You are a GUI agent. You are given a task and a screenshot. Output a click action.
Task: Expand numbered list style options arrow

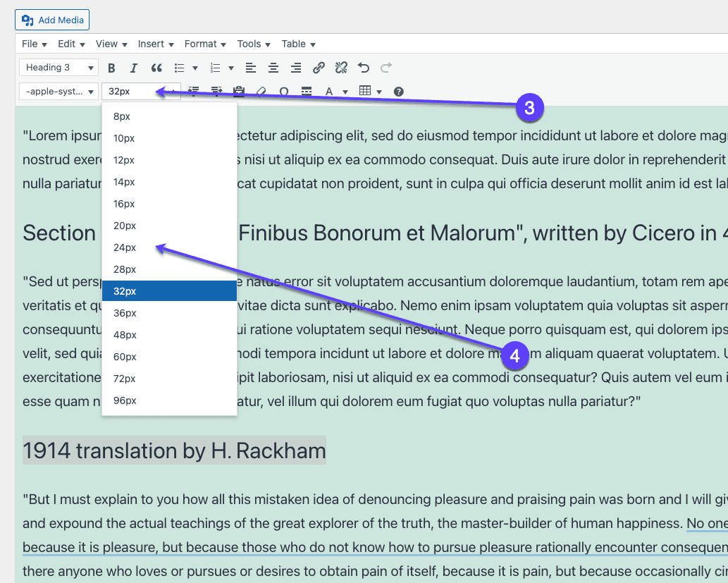(230, 68)
